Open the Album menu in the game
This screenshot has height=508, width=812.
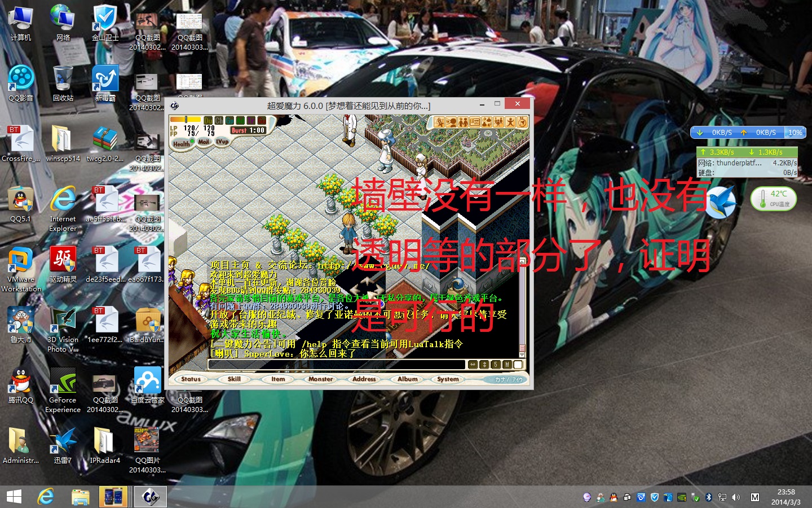(x=407, y=379)
